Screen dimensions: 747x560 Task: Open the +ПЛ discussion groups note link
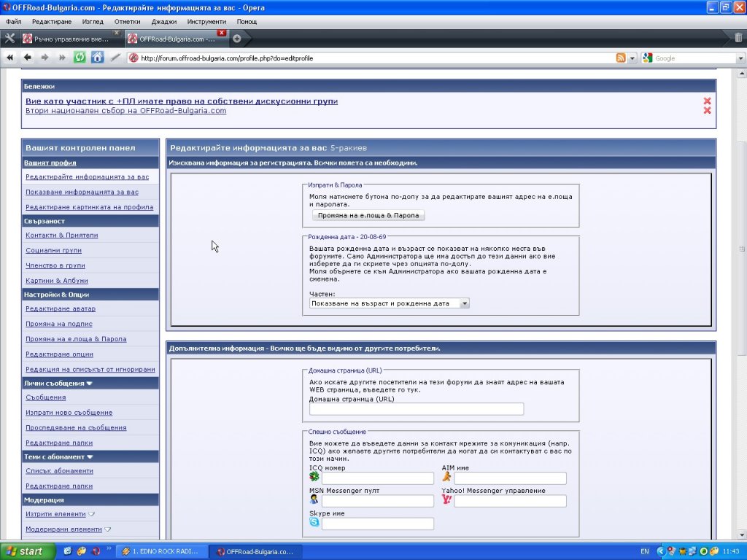182,101
